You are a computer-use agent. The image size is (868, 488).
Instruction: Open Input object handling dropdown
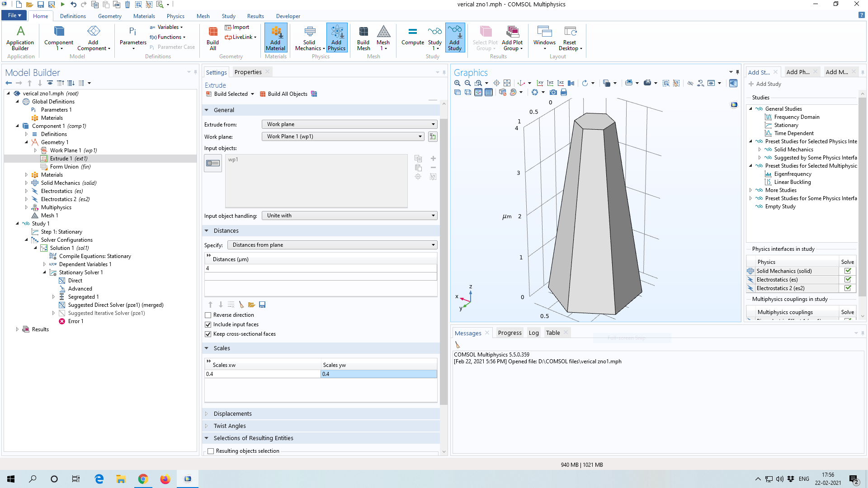pyautogui.click(x=349, y=216)
